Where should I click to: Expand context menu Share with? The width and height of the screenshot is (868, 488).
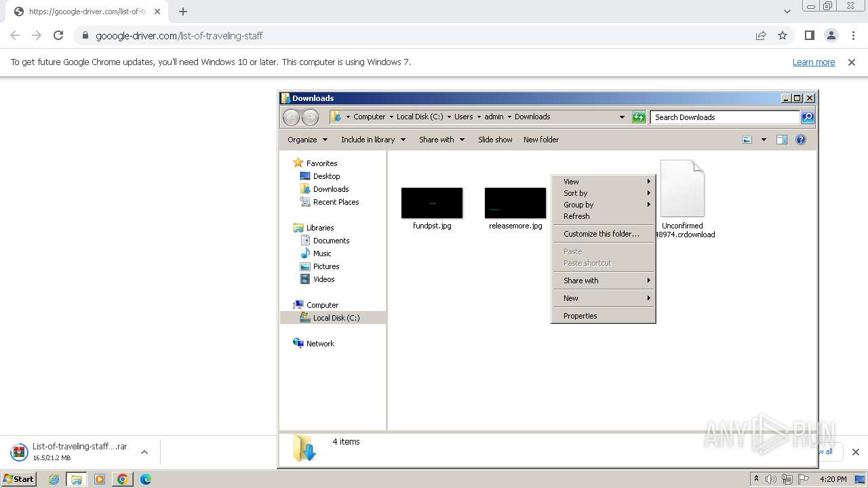coord(604,281)
